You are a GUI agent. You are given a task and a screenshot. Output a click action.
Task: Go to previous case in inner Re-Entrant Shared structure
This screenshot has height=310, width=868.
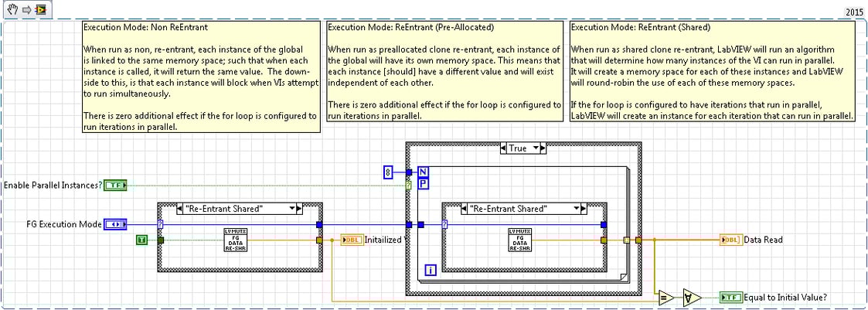463,209
